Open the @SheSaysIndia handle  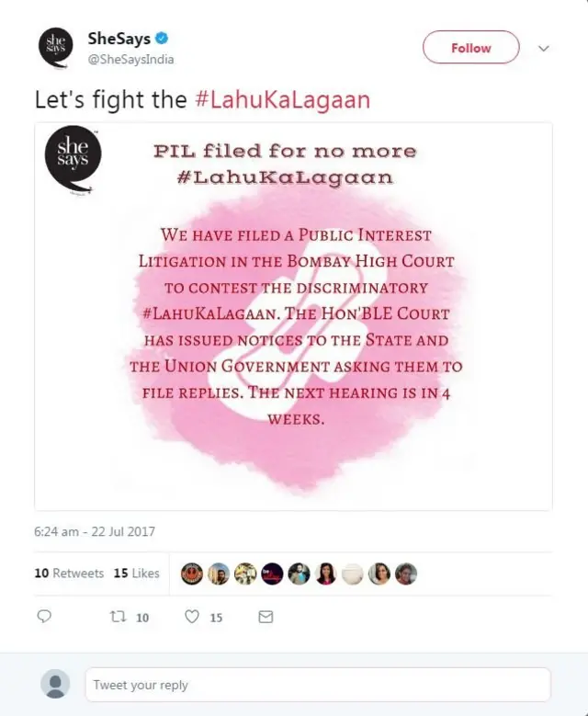130,60
